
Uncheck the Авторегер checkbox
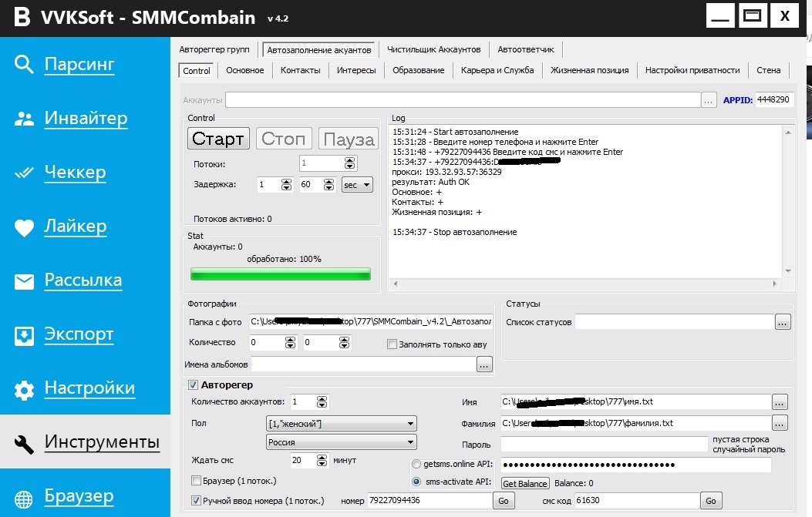193,385
